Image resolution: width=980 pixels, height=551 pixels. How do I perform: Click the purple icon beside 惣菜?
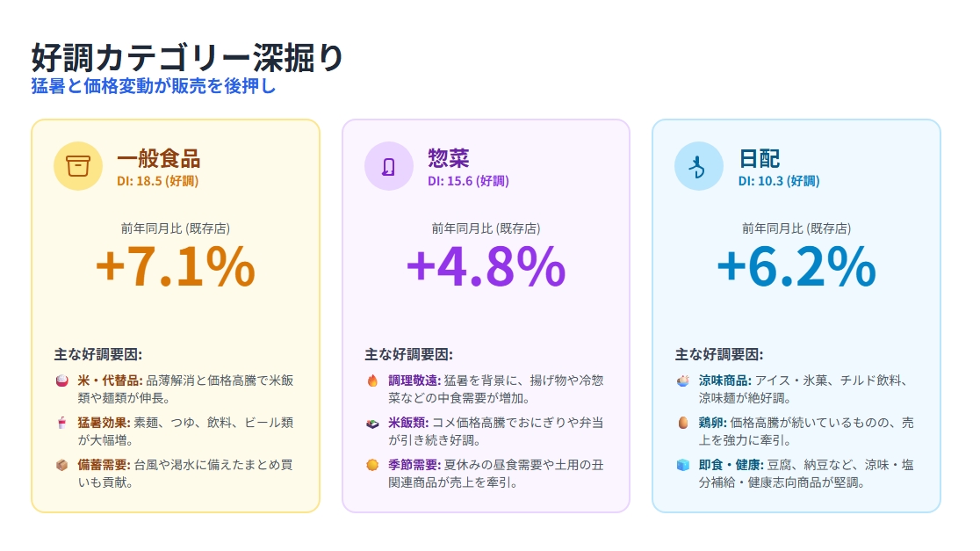point(389,166)
